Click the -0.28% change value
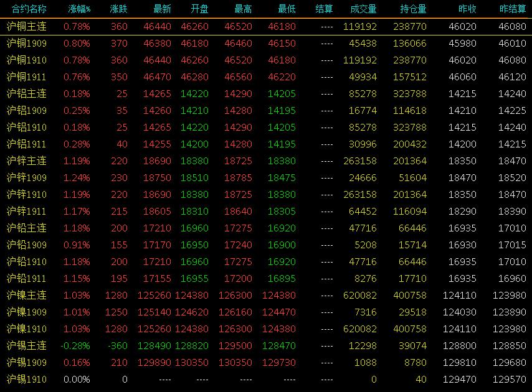 click(75, 346)
